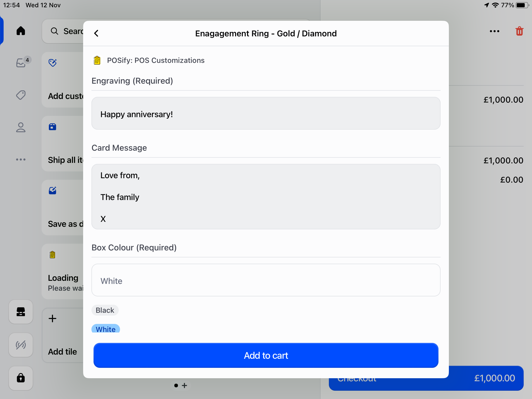This screenshot has height=399, width=532.
Task: Tap the Add tile plus tile
Action: click(x=62, y=335)
